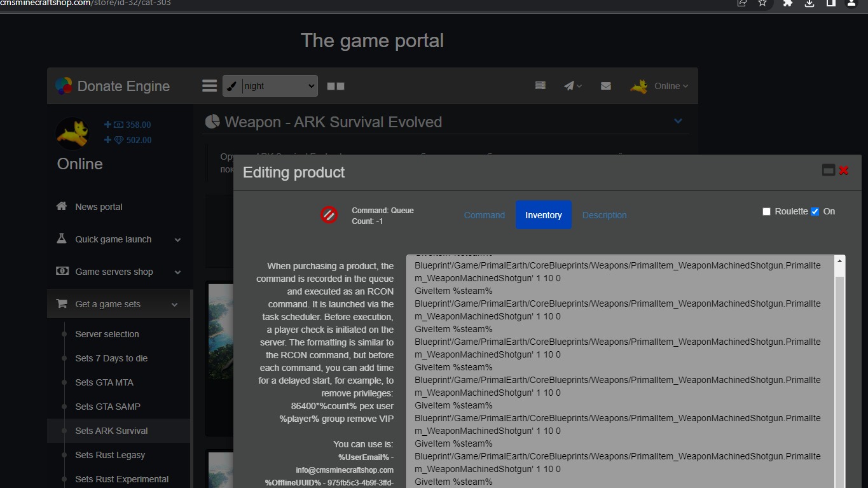Collapse the Weapon panel chevron
Screen dimensions: 868x488
[x=678, y=121]
